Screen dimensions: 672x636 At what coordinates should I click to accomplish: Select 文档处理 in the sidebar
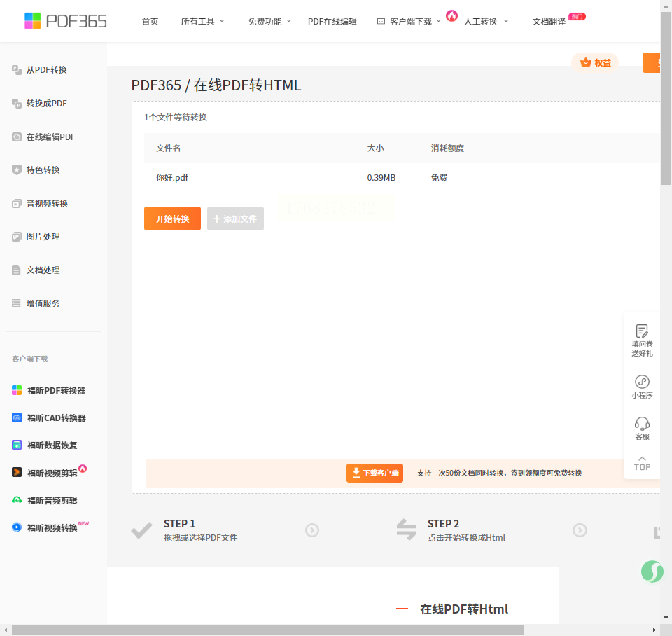(43, 270)
